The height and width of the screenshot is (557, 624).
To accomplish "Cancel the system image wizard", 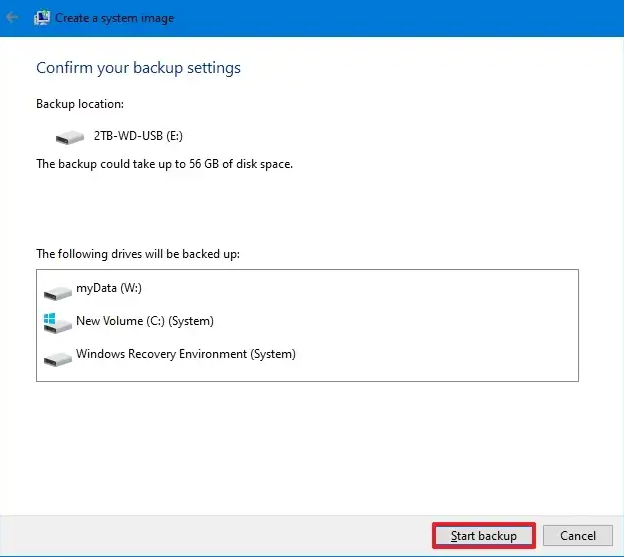I will click(x=577, y=536).
